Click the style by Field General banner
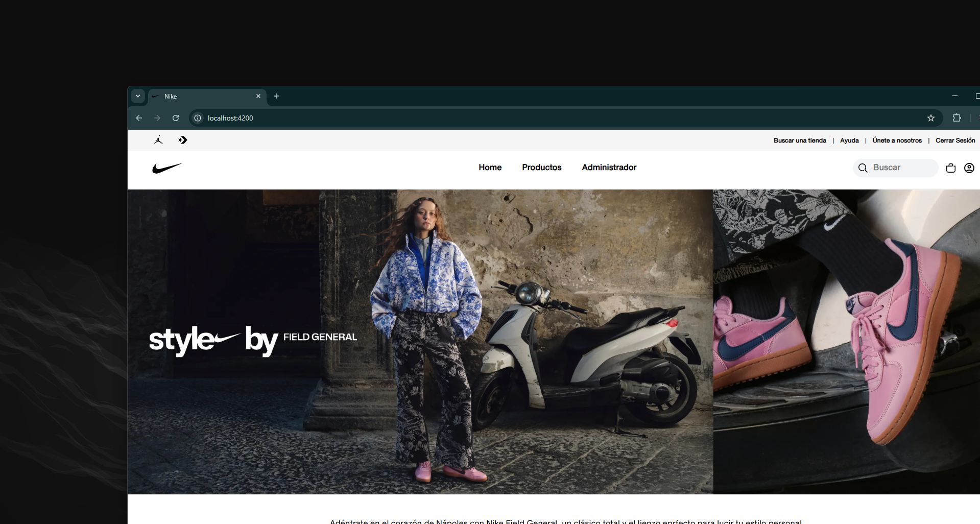 (420, 342)
